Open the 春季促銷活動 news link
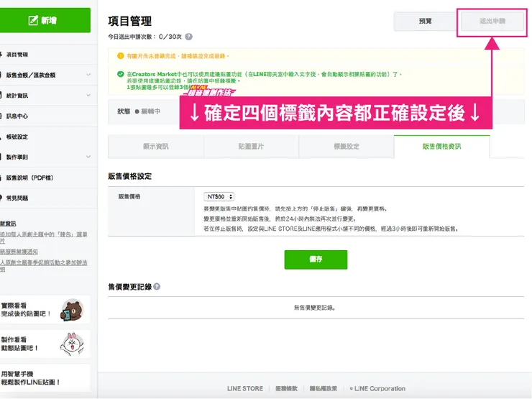 coord(44,266)
